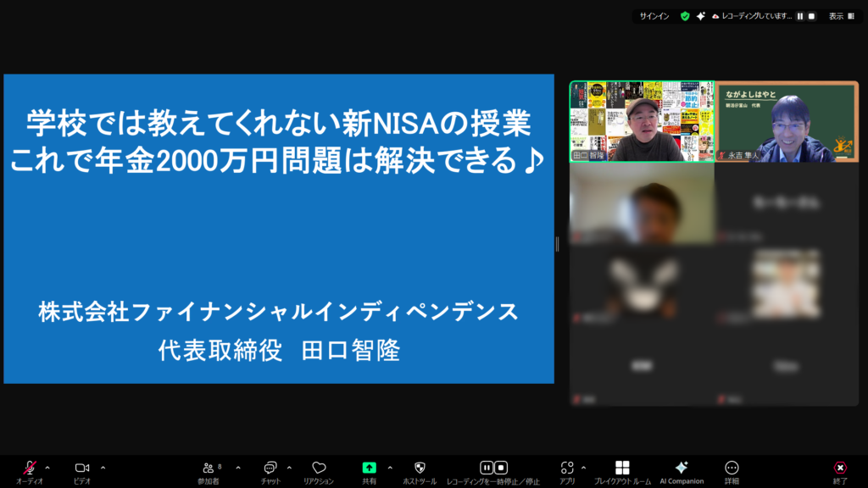
Task: Click the green 共有 share screen icon
Action: point(370,469)
